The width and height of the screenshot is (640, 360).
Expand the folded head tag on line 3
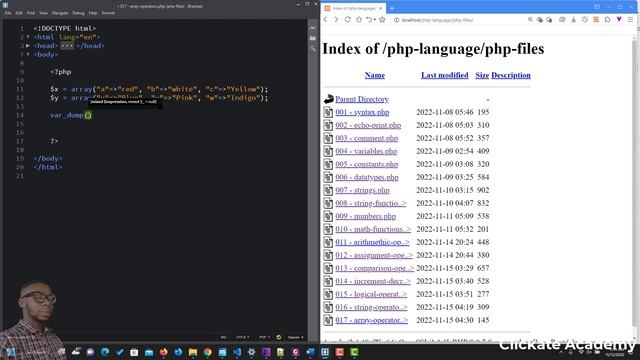pyautogui.click(x=28, y=45)
